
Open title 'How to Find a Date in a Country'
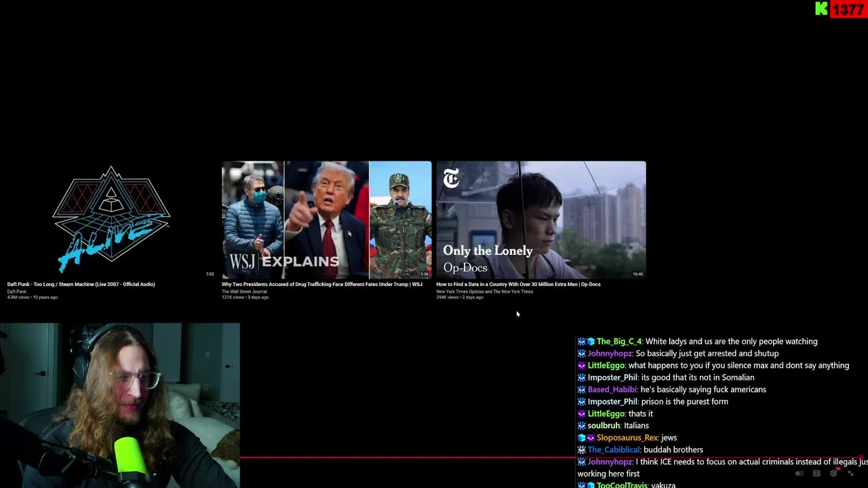(518, 284)
